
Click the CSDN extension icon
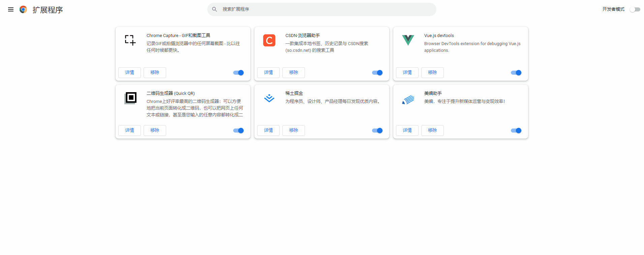(x=269, y=40)
